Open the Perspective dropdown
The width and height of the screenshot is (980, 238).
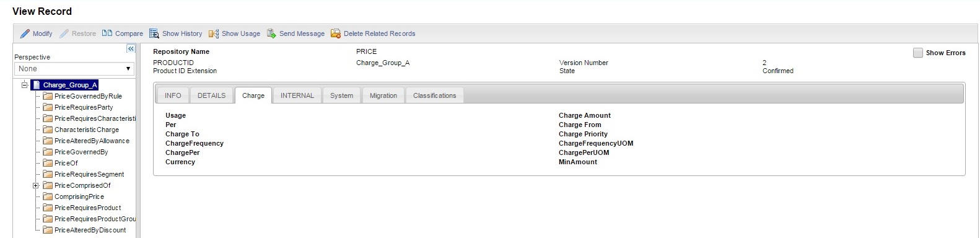tap(74, 69)
